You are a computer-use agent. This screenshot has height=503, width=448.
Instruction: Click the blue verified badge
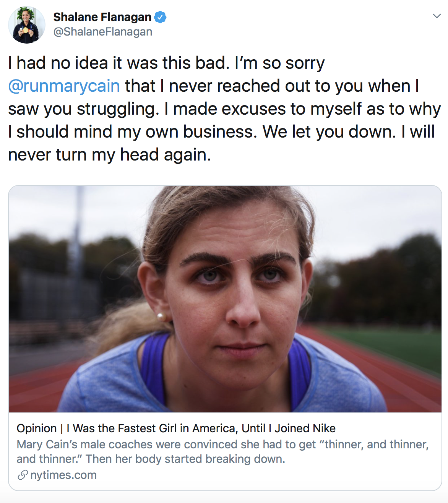pos(160,17)
